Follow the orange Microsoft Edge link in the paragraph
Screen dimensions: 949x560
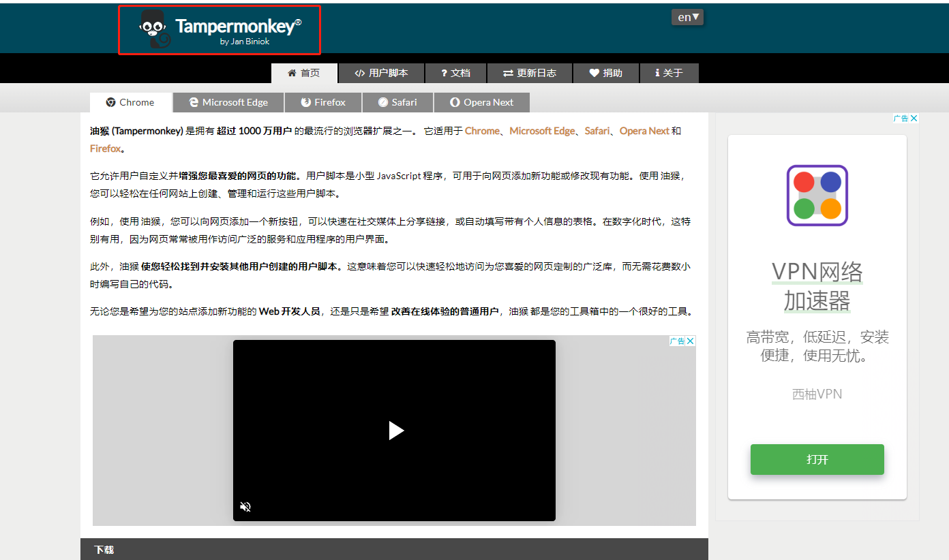pos(542,131)
